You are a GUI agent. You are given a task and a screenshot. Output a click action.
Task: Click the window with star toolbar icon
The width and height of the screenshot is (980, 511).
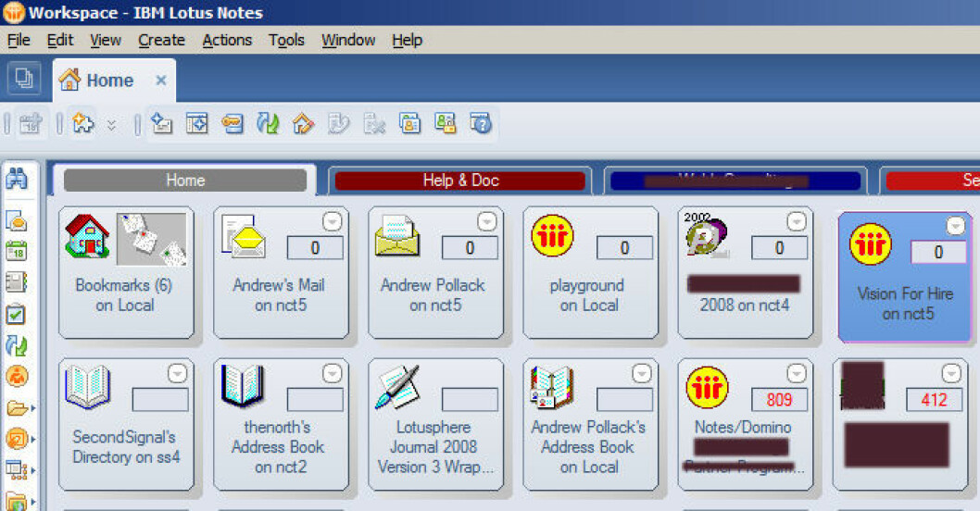coord(197,123)
